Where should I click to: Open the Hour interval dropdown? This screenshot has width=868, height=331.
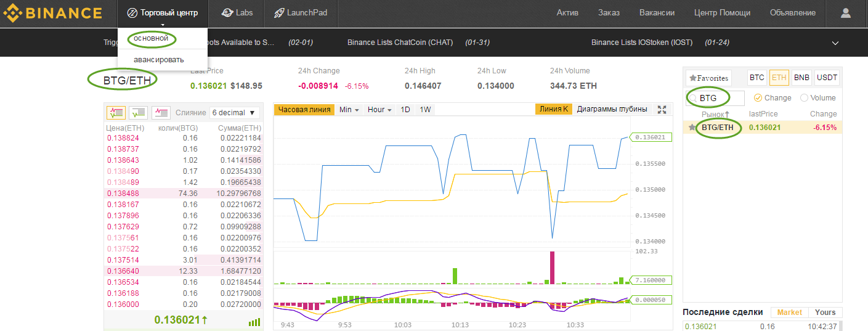pos(379,110)
